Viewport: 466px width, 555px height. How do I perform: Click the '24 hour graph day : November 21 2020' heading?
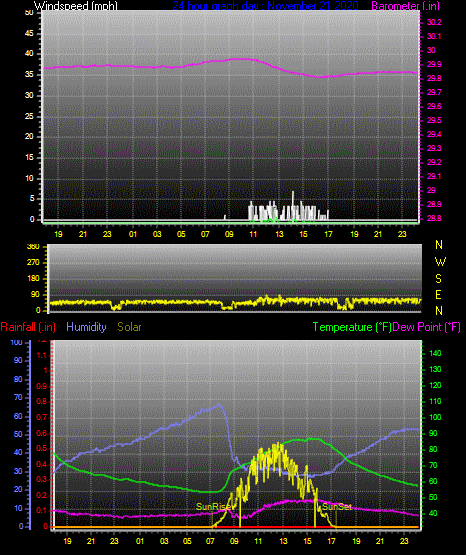point(265,6)
